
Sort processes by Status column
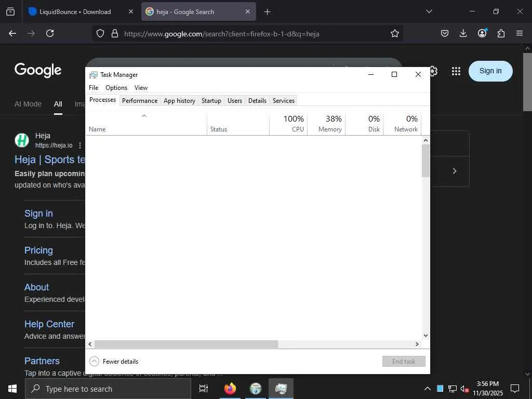tap(238, 124)
